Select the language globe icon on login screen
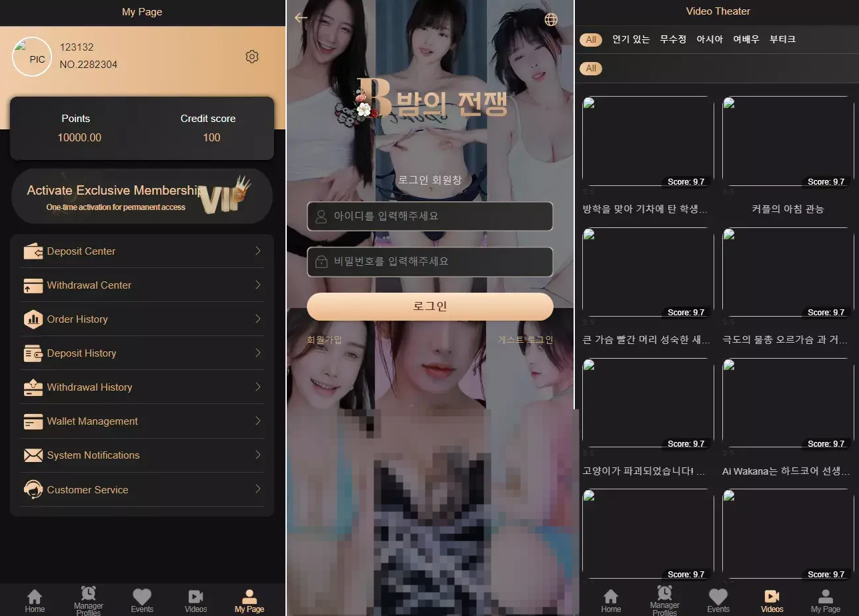This screenshot has height=616, width=859. coord(551,20)
